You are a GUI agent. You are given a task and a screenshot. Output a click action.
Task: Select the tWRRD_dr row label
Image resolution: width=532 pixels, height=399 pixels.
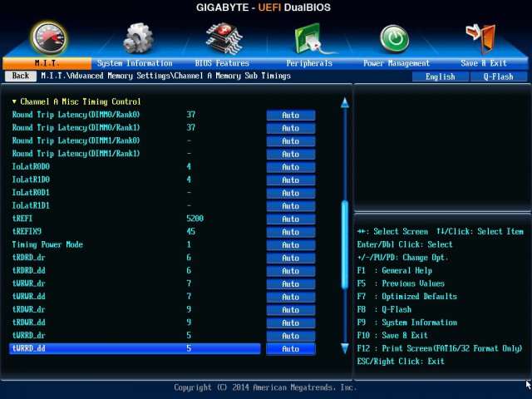coord(28,335)
